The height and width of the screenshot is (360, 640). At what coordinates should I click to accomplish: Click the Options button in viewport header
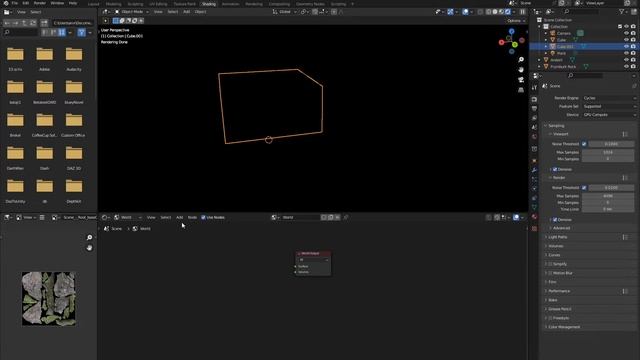coord(516,20)
